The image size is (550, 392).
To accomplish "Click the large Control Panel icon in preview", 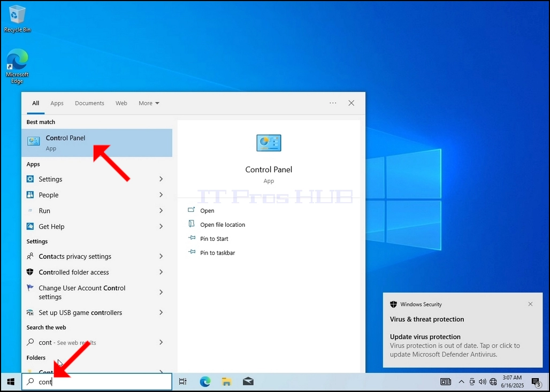I will tap(269, 143).
